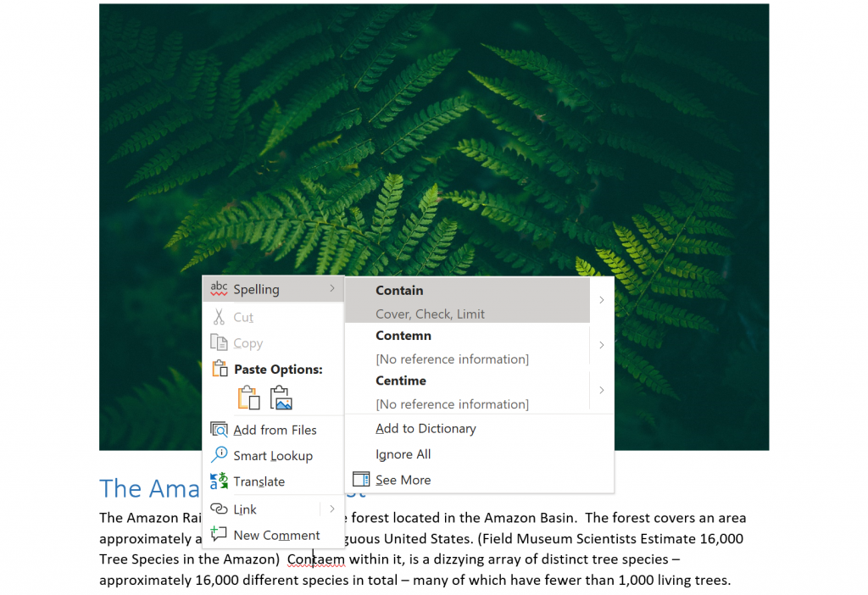The height and width of the screenshot is (595, 868).
Task: Choose the first paste option clipboard icon
Action: (248, 398)
